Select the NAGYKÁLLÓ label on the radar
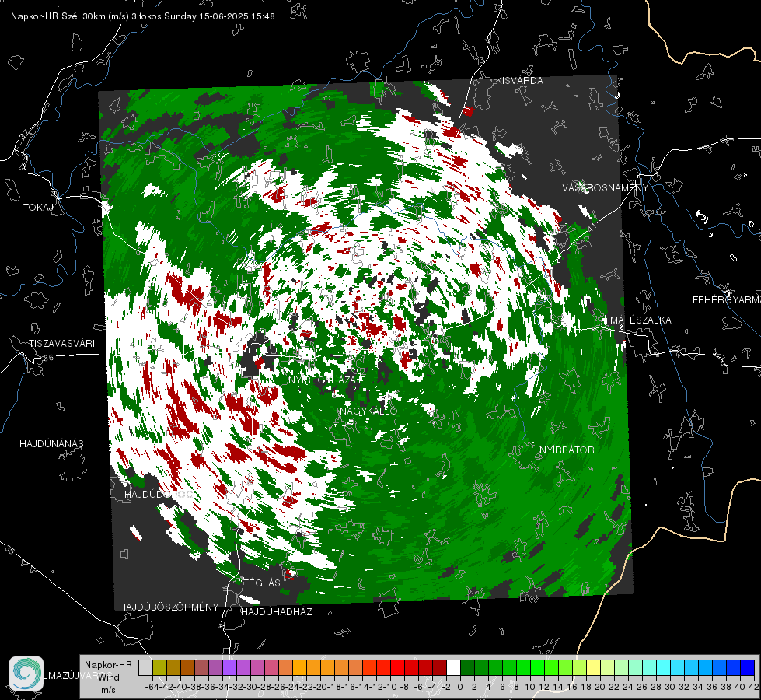This screenshot has height=700, width=761. tap(368, 411)
